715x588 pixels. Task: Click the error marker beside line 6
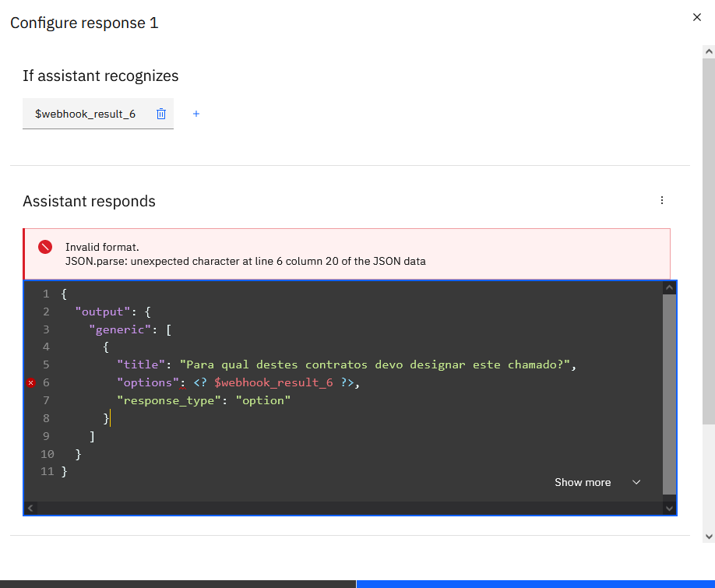click(x=31, y=382)
